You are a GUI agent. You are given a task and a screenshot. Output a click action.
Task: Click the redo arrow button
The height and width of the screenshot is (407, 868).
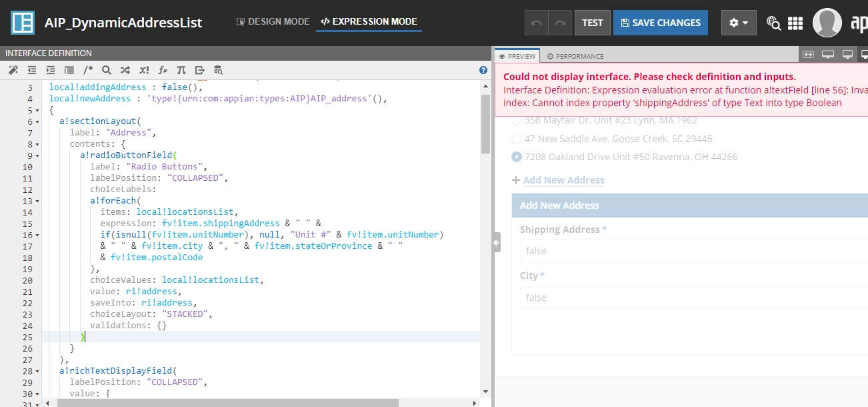[560, 23]
